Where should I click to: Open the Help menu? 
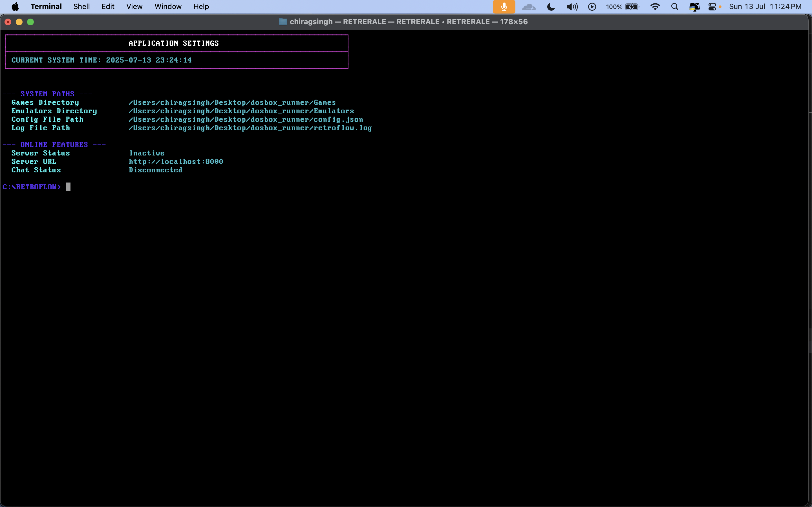pos(201,7)
